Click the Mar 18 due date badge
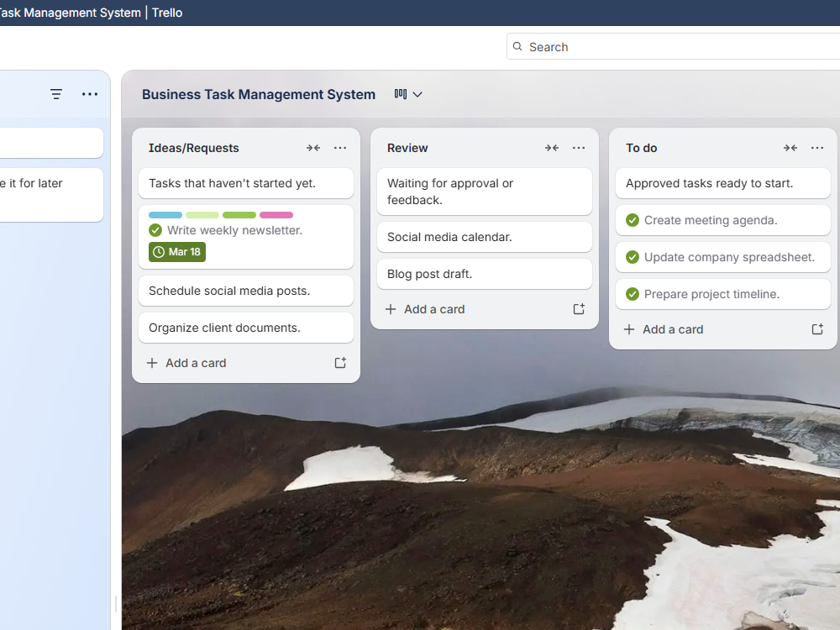The height and width of the screenshot is (630, 840). click(x=177, y=252)
